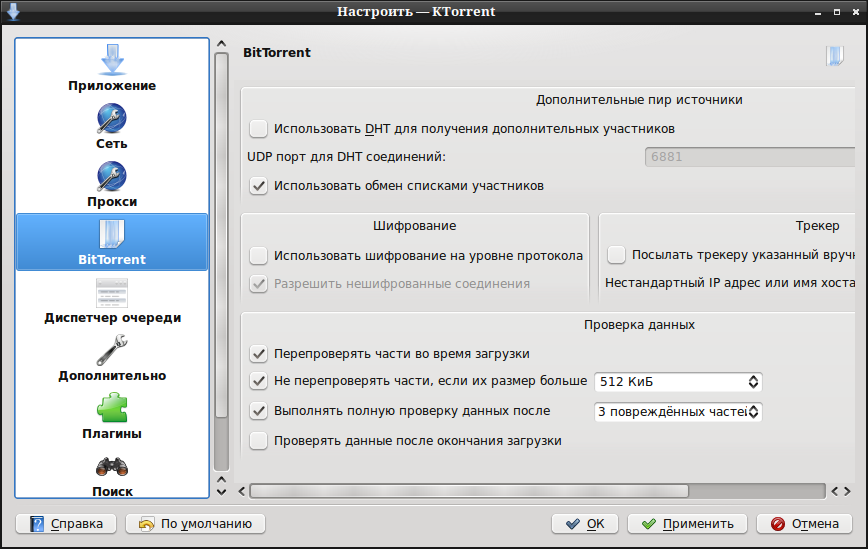Close the Настроить — KTorrent window
This screenshot has height=549, width=868.
tap(856, 12)
